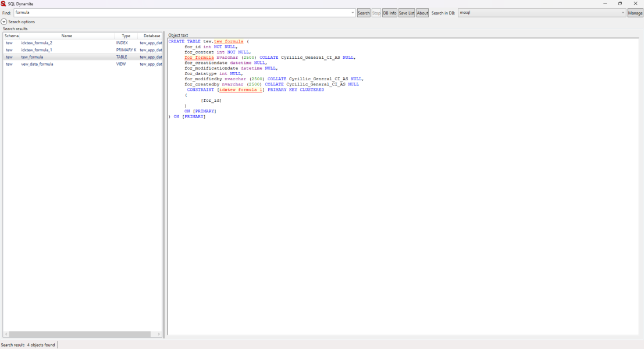
Task: Click the Search button
Action: [x=364, y=13]
